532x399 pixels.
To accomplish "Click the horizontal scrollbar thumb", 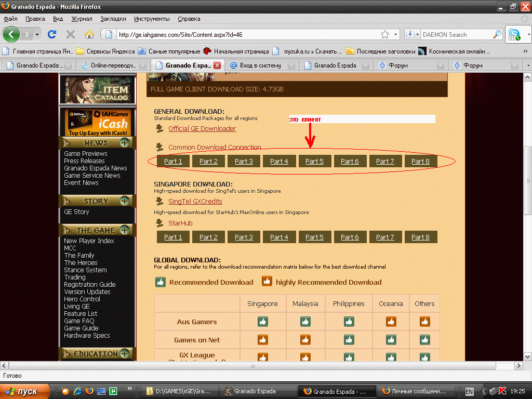I will [252, 366].
